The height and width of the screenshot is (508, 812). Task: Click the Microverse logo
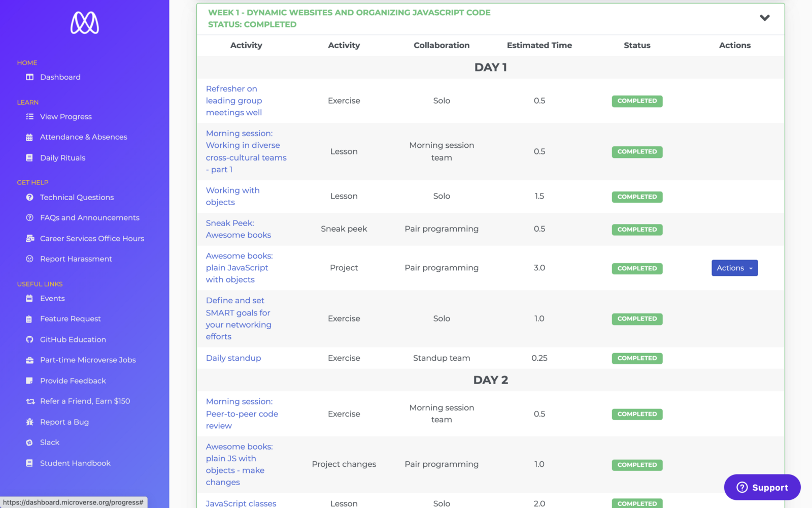85,23
